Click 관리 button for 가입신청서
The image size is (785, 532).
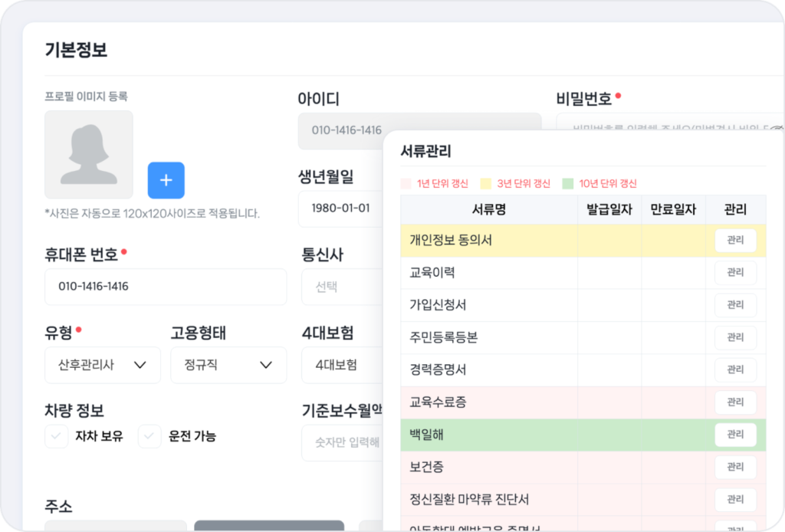click(x=735, y=305)
